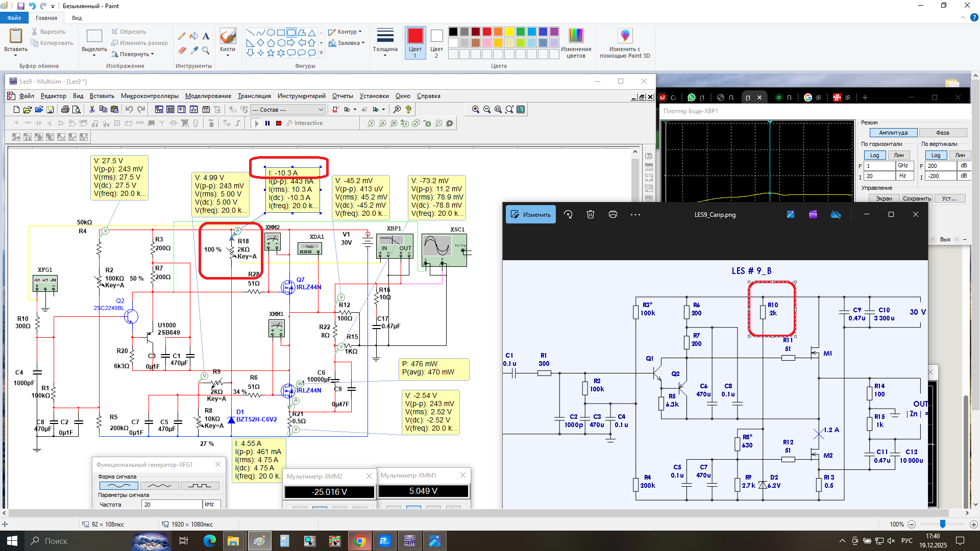Open the Spreadsheet view icon in Multisim

(x=170, y=109)
